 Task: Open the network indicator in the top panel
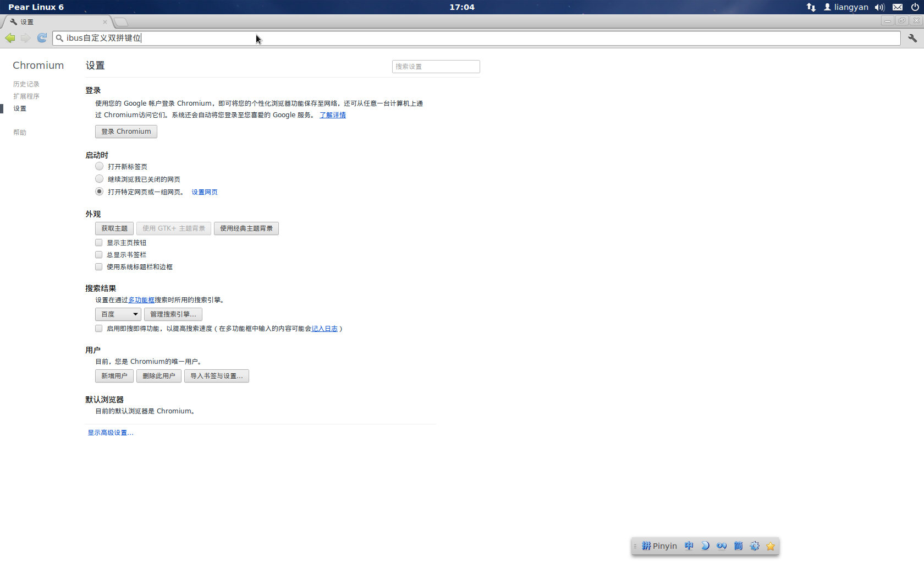coord(811,7)
